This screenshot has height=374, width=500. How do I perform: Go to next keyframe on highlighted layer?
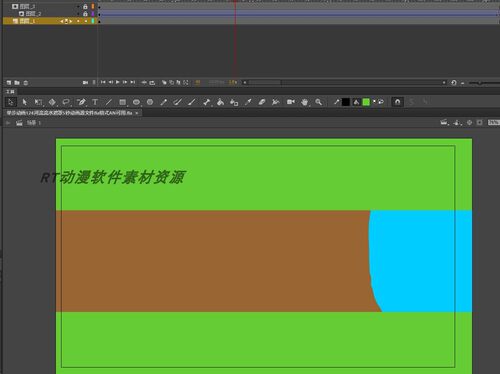point(70,21)
